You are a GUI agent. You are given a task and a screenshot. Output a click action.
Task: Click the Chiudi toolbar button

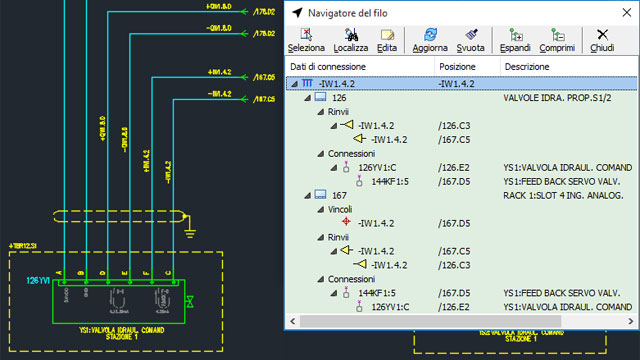602,40
